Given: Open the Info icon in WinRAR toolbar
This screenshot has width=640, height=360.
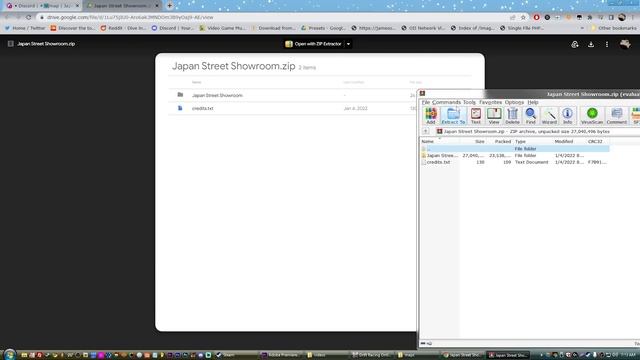Looking at the screenshot, I should 567,116.
